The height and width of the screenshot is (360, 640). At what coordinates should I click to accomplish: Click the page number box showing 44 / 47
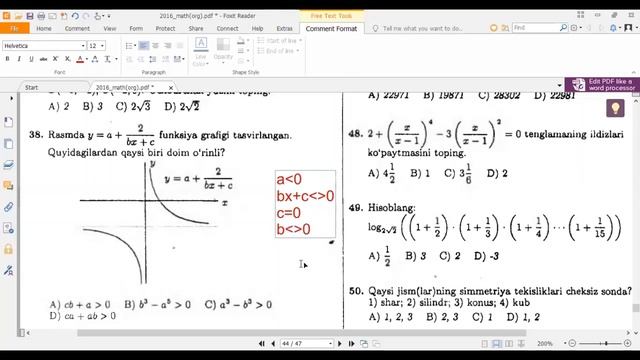point(307,344)
